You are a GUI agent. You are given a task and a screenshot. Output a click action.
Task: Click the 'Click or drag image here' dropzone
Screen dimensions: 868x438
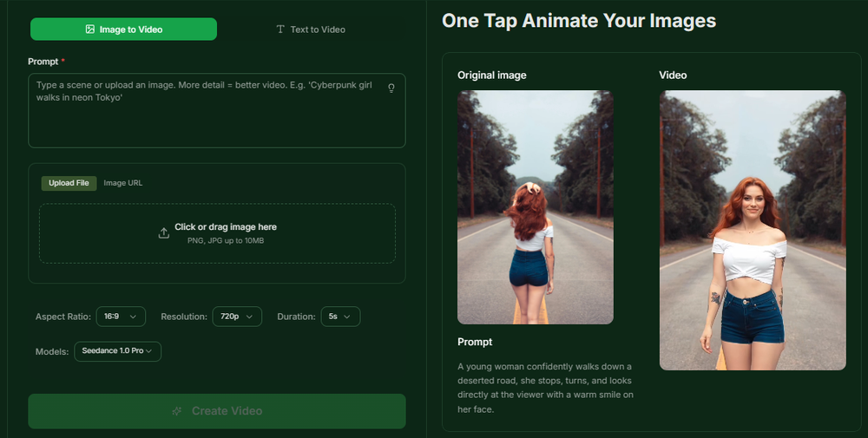click(217, 233)
